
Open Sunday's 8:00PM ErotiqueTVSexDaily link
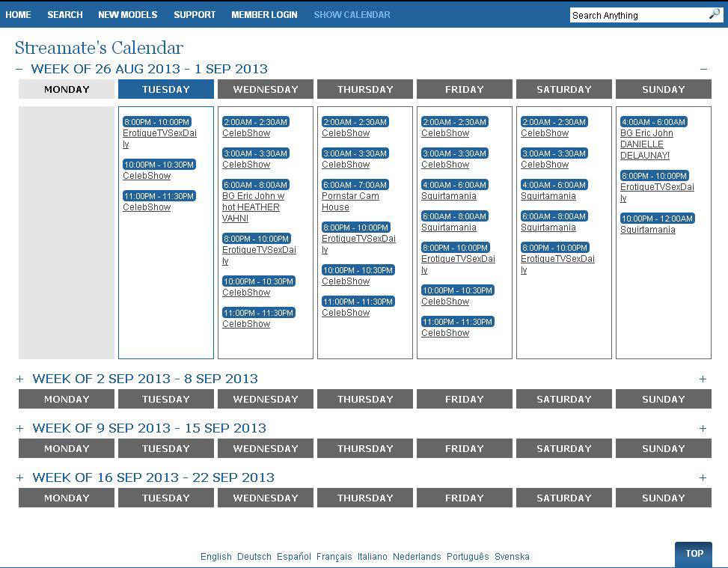coord(658,192)
